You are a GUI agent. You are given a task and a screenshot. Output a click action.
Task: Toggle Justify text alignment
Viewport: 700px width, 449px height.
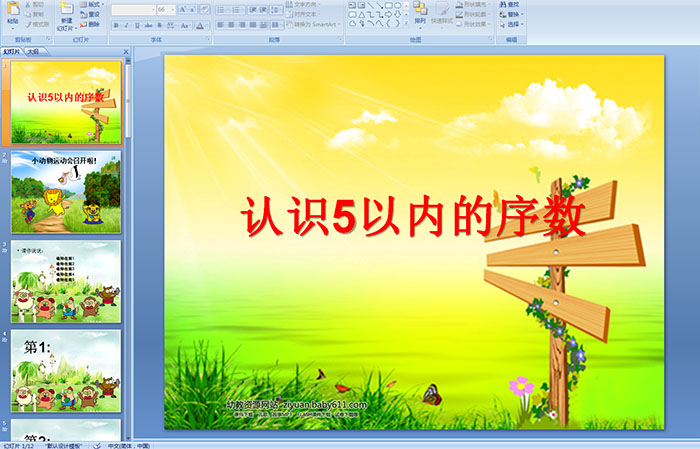tap(253, 25)
